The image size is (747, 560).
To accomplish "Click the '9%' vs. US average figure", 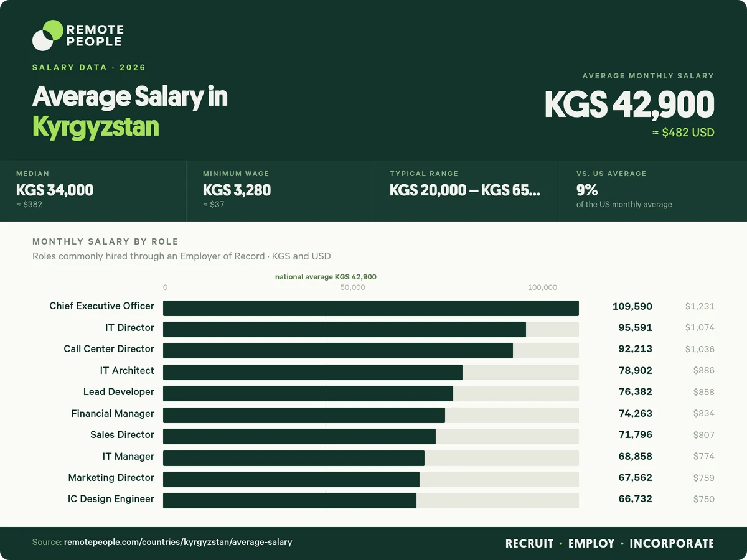I will tap(587, 190).
